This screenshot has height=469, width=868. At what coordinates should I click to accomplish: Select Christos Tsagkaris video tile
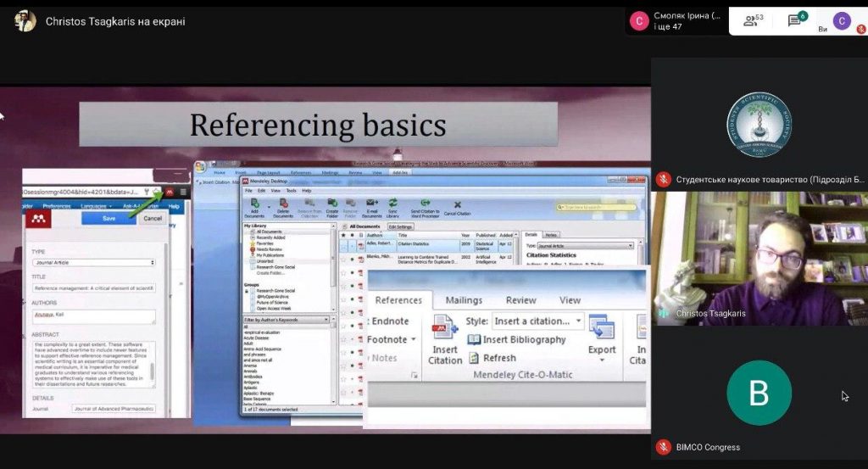(759, 259)
